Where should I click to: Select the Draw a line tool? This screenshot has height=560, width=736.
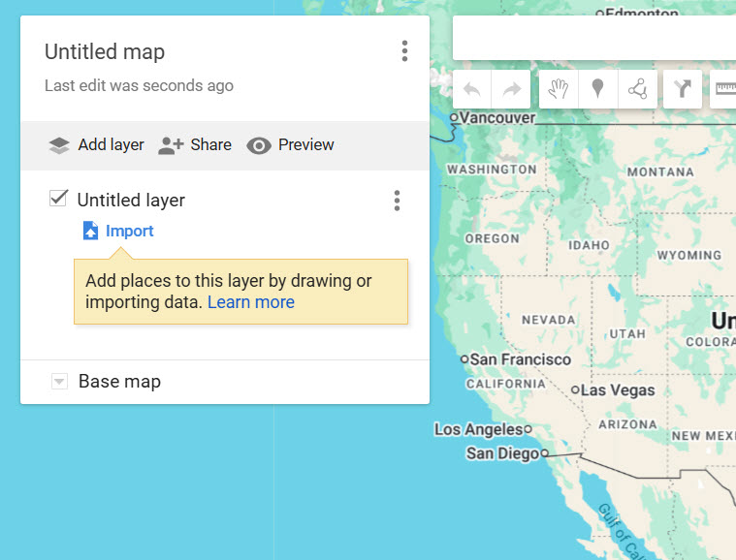(638, 89)
